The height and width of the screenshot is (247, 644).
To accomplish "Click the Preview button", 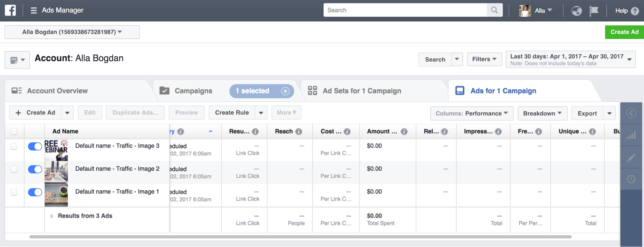I will (x=187, y=113).
